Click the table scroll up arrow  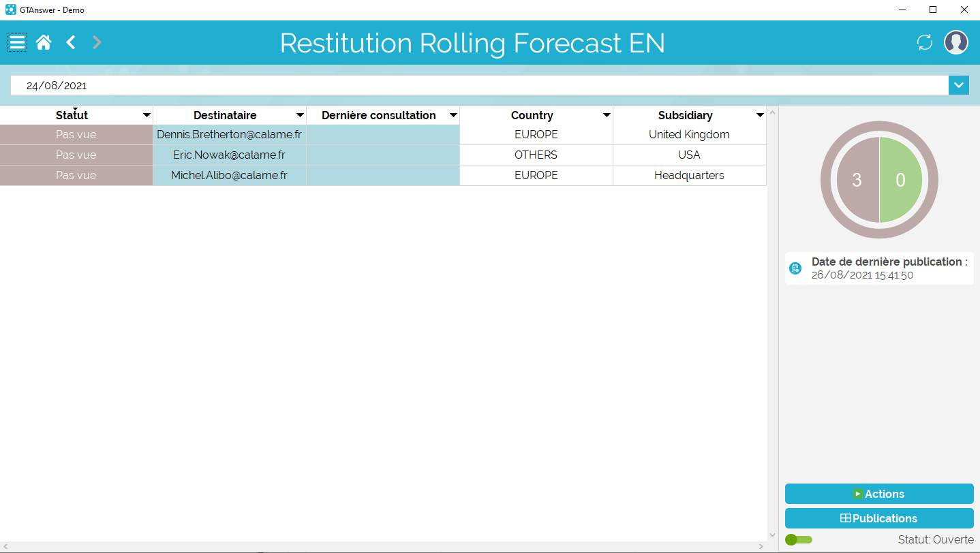pyautogui.click(x=772, y=112)
